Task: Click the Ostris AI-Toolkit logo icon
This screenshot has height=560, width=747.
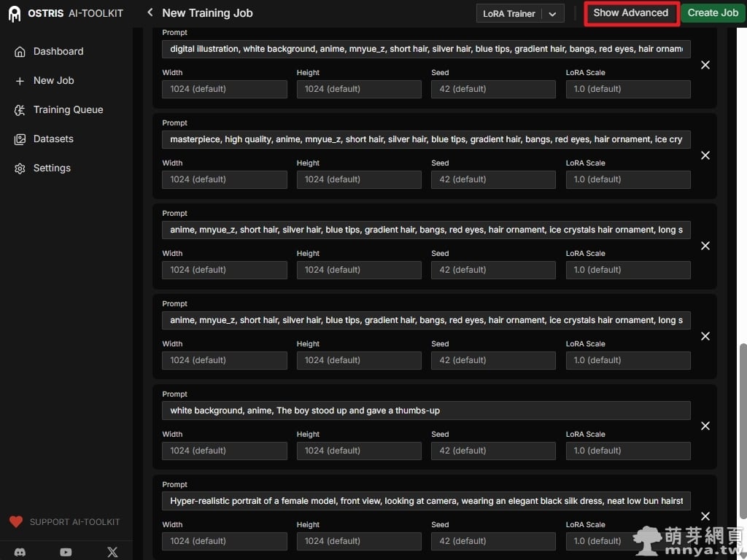Action: (15, 13)
